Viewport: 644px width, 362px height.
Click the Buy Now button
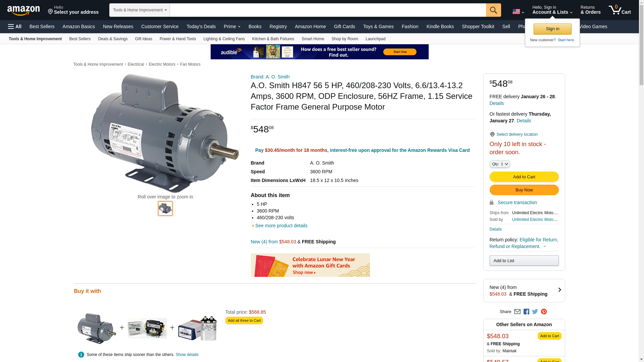[x=524, y=190]
